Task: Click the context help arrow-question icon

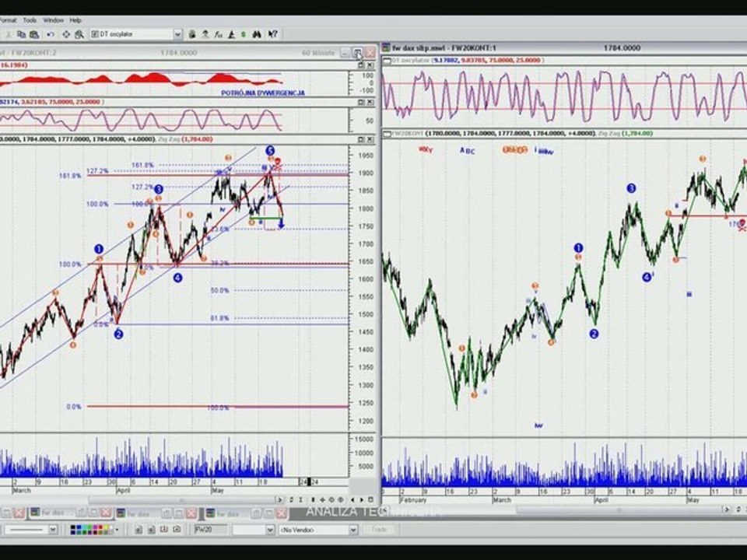Action: [x=273, y=34]
